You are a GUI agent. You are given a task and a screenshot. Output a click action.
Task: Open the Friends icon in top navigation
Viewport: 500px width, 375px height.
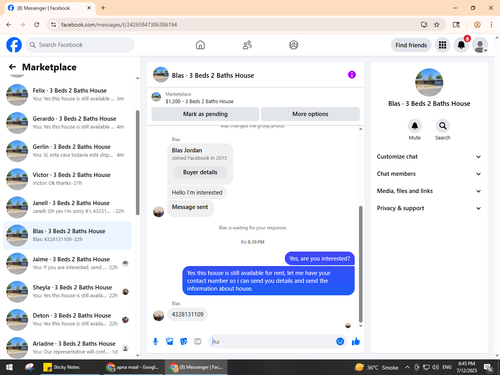[x=247, y=45]
